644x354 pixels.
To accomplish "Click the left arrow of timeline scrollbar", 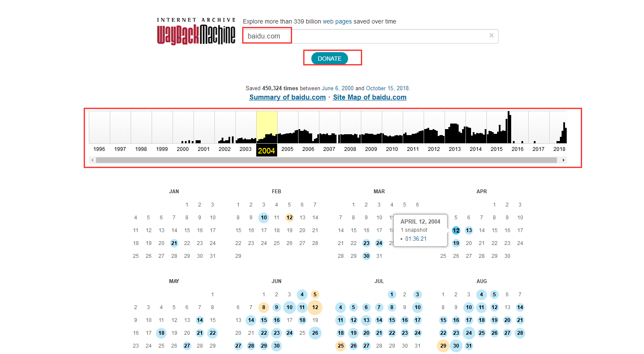I will click(x=92, y=160).
